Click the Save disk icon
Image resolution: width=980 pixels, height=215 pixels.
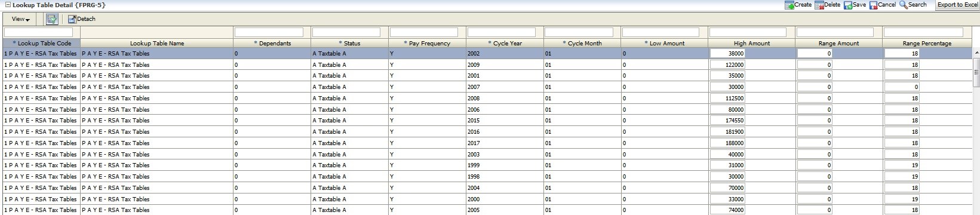click(848, 5)
